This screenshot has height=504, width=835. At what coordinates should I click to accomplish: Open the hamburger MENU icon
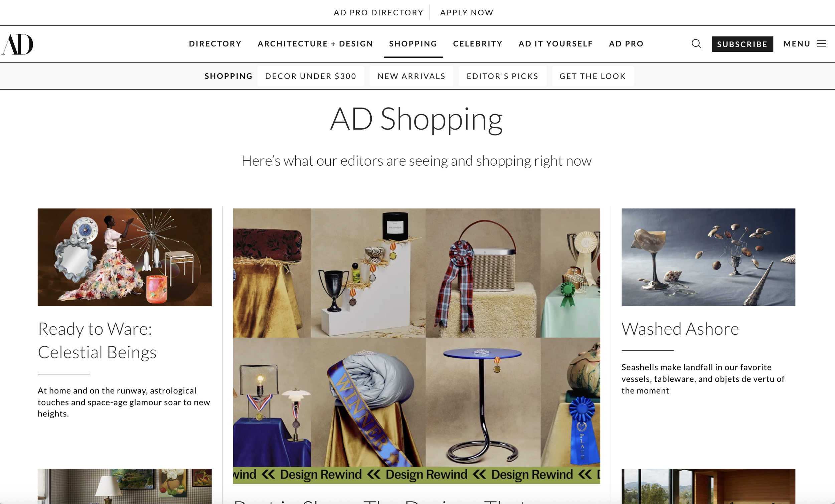pyautogui.click(x=821, y=44)
